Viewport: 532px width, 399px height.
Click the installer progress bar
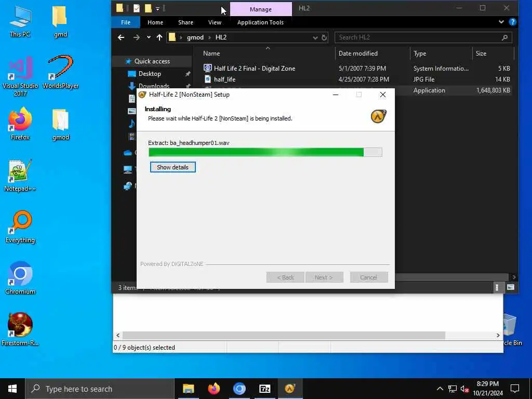point(265,152)
